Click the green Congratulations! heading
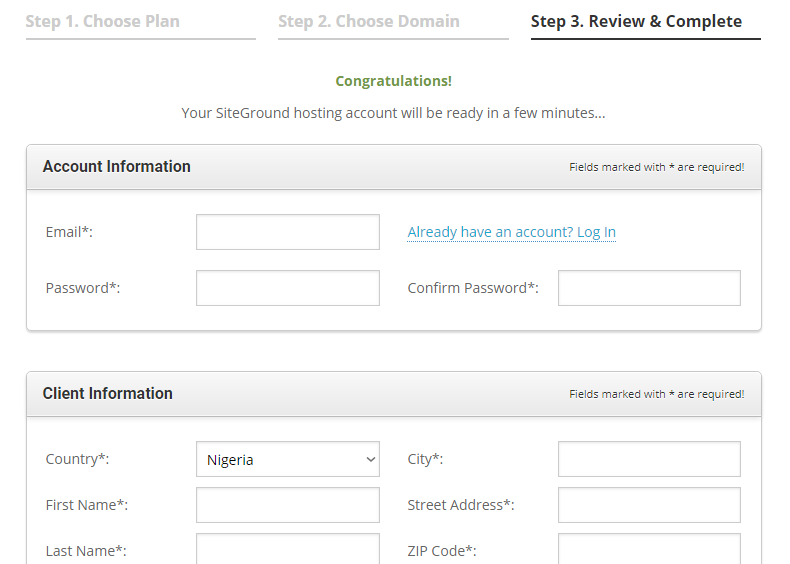Image resolution: width=790 pixels, height=564 pixels. 393,81
